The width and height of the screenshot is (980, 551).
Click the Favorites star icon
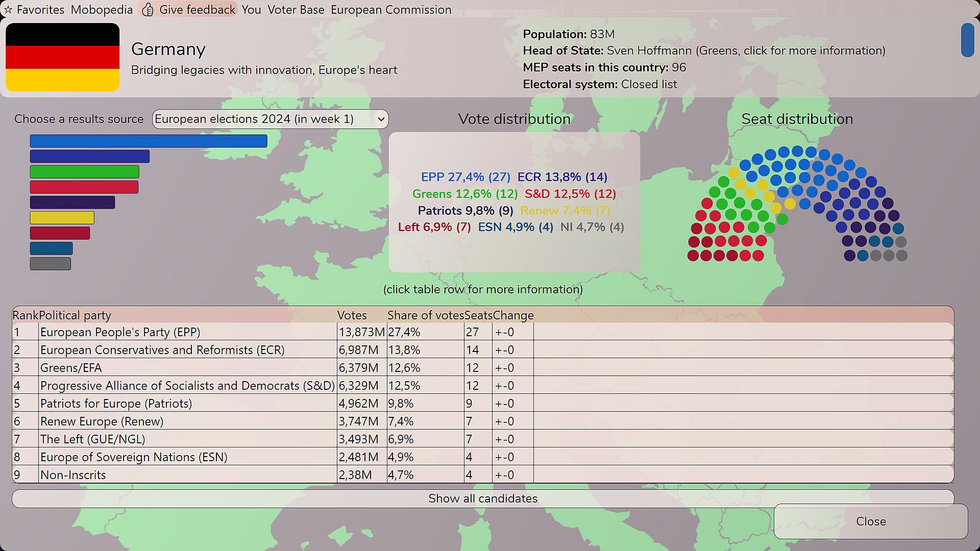coord(8,10)
